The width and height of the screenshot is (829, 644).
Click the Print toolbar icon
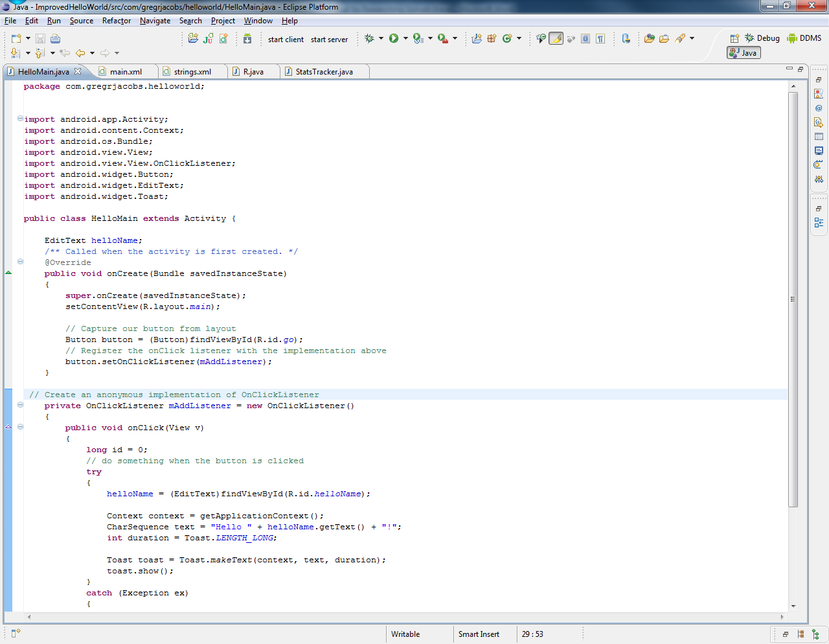coord(55,39)
